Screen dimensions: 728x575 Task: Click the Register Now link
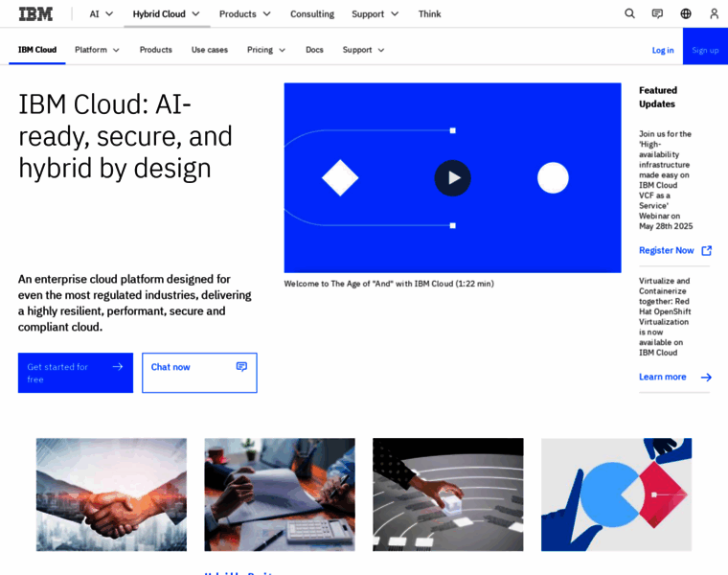click(x=667, y=251)
